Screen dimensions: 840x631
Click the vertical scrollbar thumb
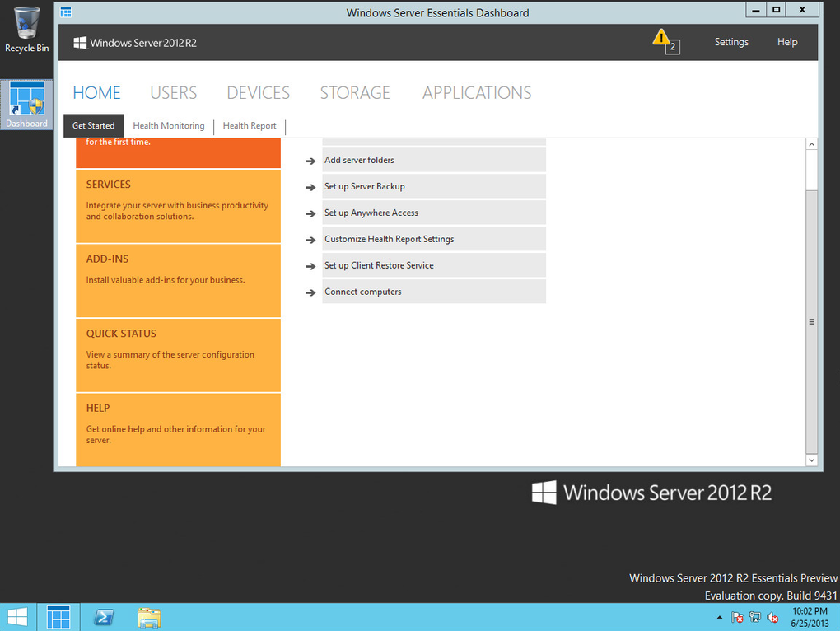pyautogui.click(x=812, y=321)
